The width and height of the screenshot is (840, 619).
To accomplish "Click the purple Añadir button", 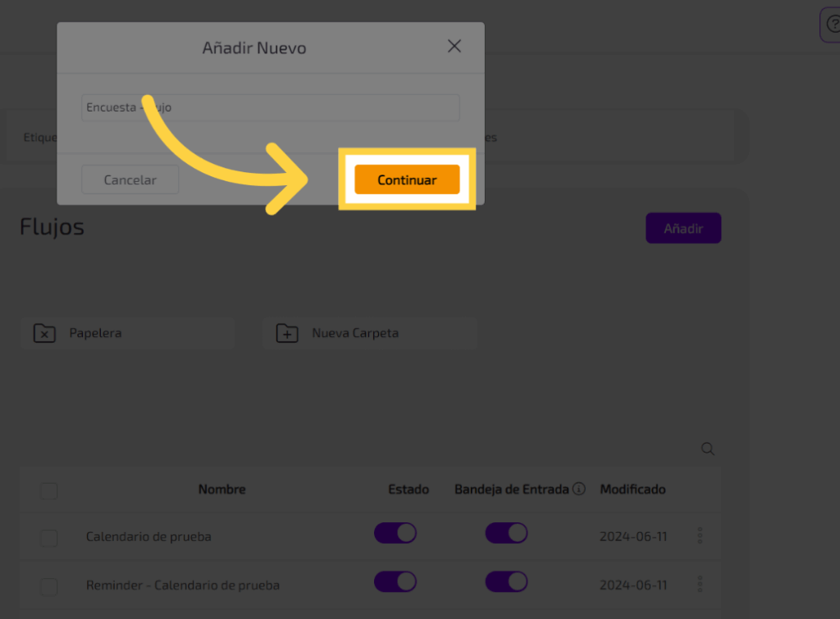I will coord(683,229).
